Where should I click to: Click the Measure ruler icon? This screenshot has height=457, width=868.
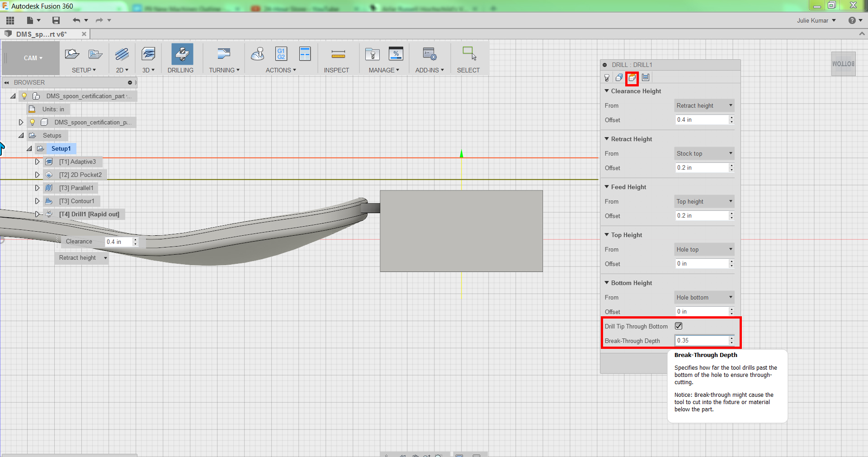pos(338,55)
